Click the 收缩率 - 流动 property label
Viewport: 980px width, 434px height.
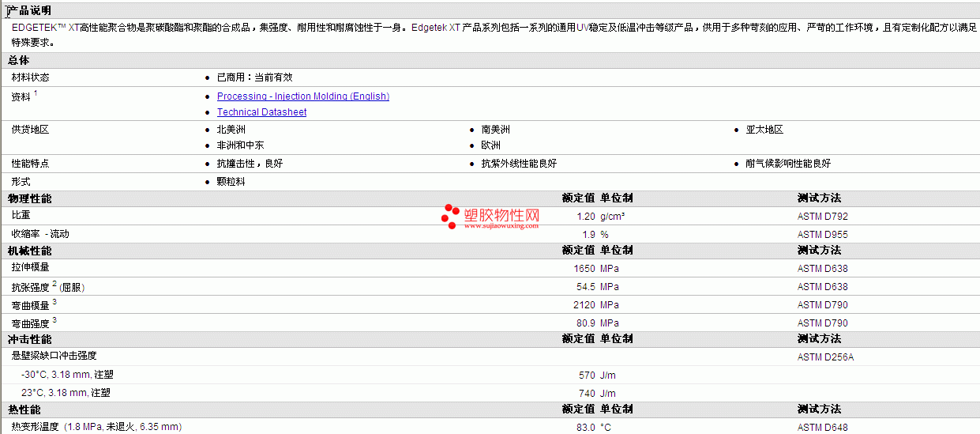pyautogui.click(x=40, y=234)
